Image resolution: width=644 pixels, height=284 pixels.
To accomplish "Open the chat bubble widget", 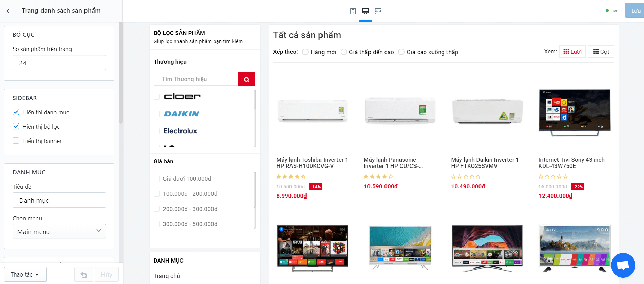I will coord(623,265).
